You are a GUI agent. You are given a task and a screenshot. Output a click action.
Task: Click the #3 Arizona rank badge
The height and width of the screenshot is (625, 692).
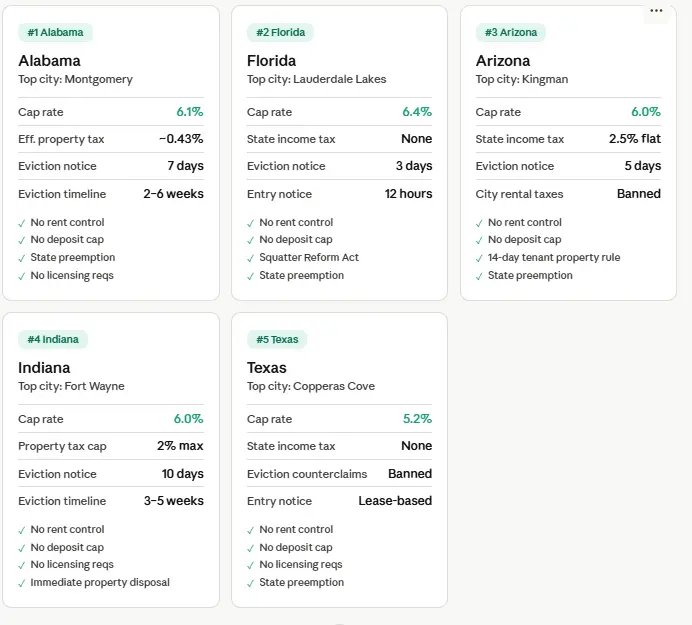pyautogui.click(x=512, y=33)
